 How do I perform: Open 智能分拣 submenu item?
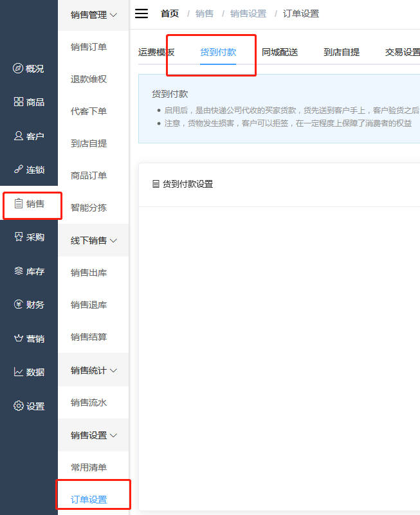point(89,208)
